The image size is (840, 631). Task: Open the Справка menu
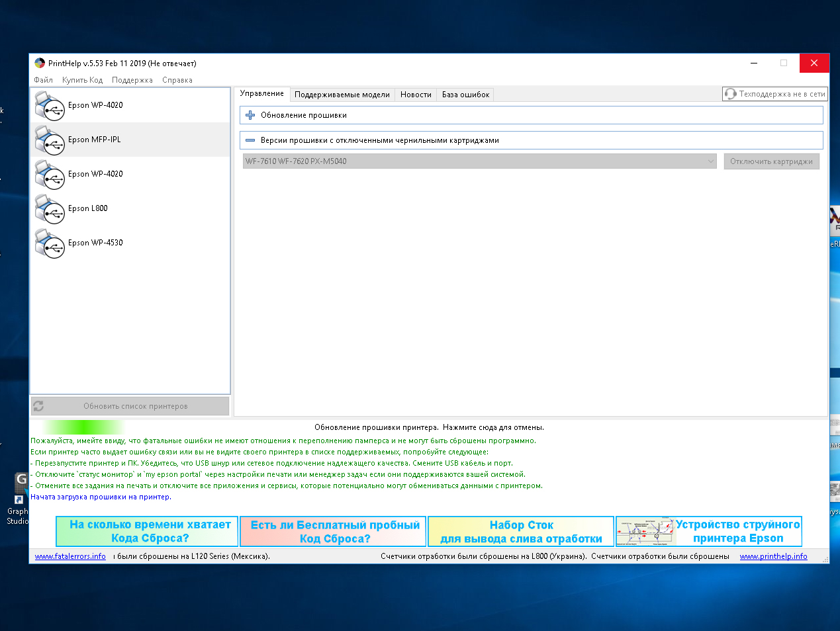177,80
